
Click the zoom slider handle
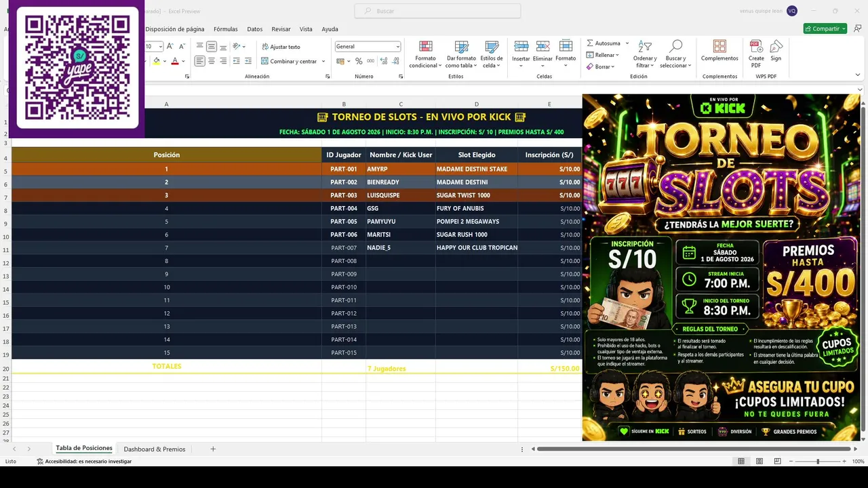[818, 462]
